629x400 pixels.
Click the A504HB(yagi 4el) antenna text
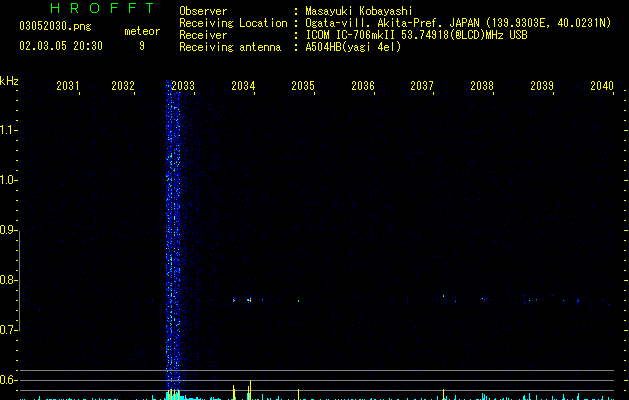(x=353, y=47)
